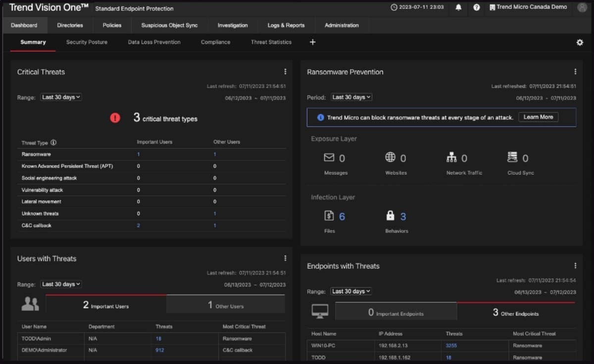Add a new dashboard tab with plus icon
This screenshot has height=364, width=594.
point(312,42)
